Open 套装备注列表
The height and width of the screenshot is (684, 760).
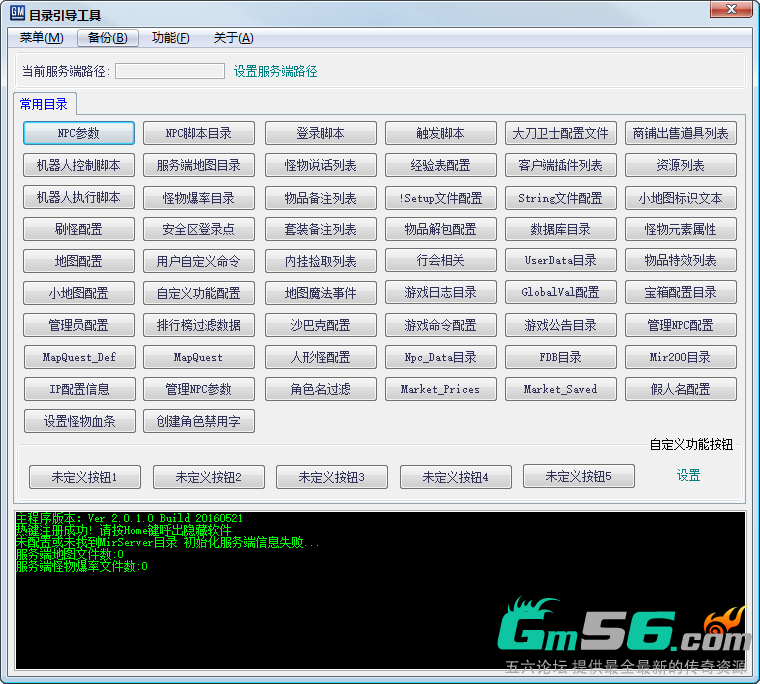pos(320,229)
